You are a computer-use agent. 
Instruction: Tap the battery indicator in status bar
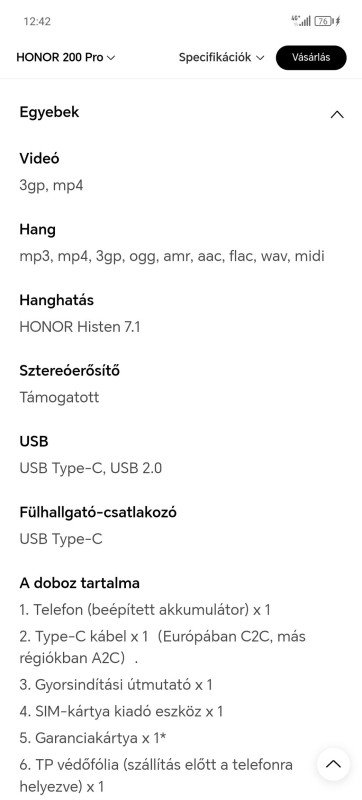click(x=322, y=21)
